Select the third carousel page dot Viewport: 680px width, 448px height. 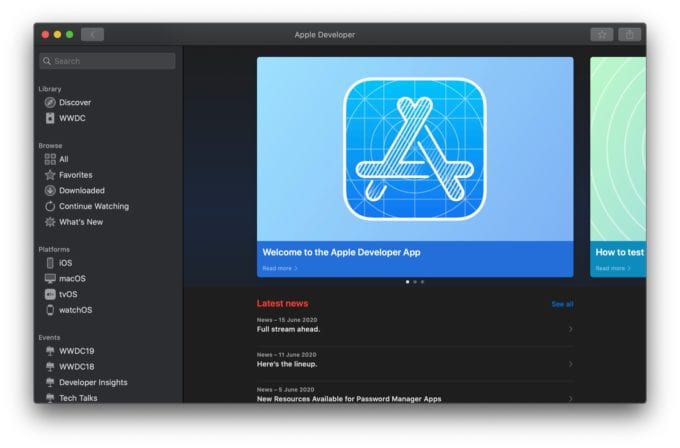pos(422,282)
